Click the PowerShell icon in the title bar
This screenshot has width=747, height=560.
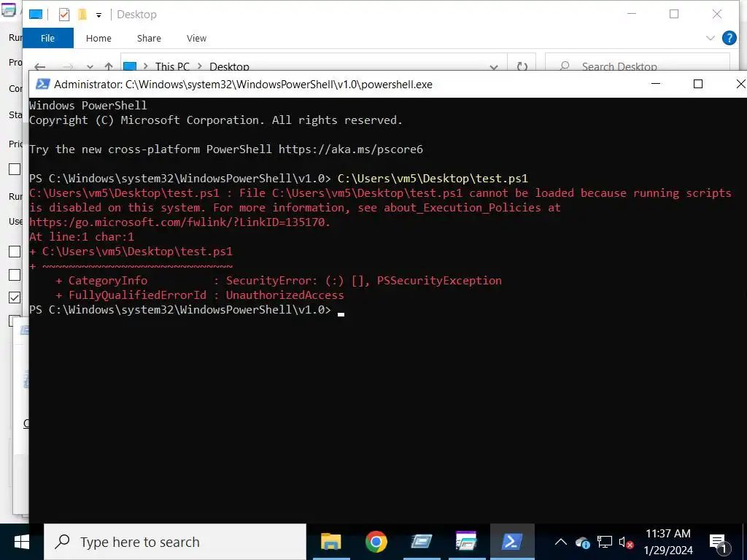click(43, 85)
